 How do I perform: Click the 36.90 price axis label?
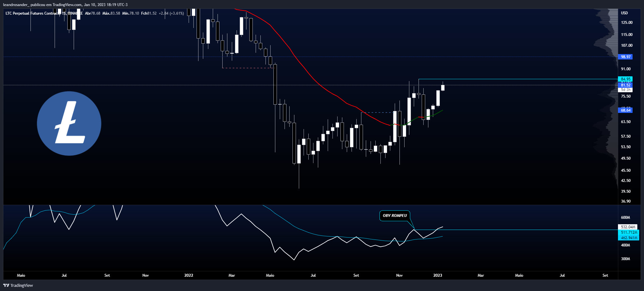pos(626,201)
